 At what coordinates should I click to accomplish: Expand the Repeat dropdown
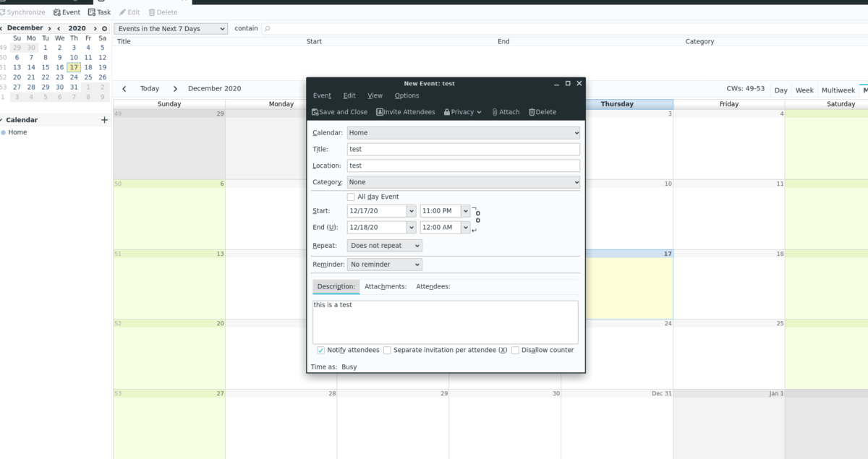384,245
